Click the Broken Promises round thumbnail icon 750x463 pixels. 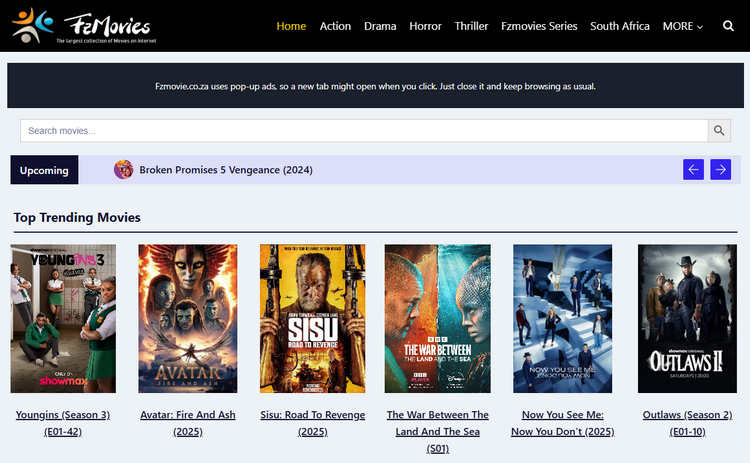coord(123,170)
